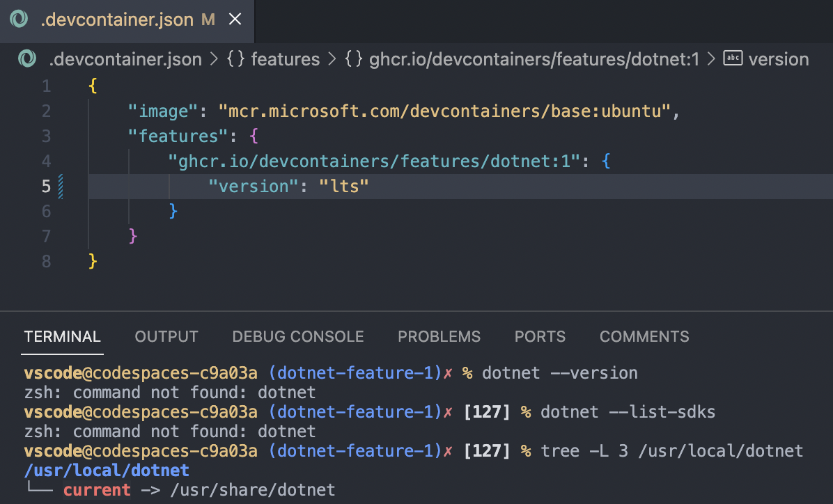This screenshot has width=833, height=504.
Task: Click the closing brace on line 8
Action: (93, 261)
